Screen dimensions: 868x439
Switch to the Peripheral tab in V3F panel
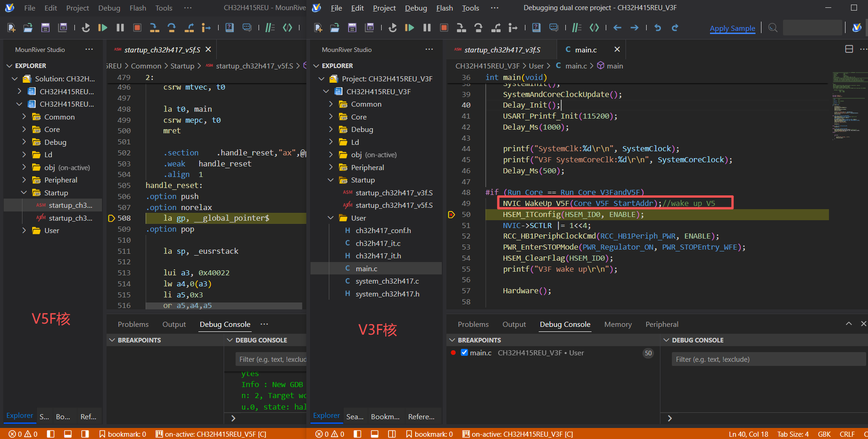click(x=662, y=324)
